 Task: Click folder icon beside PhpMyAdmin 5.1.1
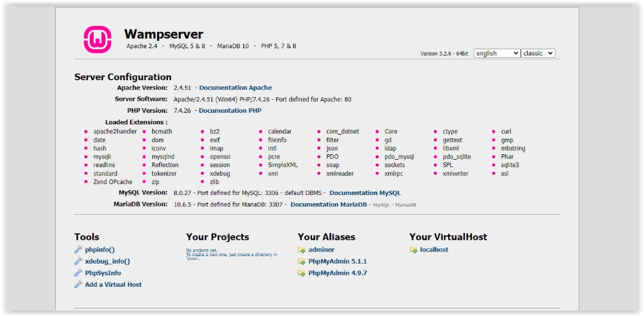pyautogui.click(x=301, y=262)
